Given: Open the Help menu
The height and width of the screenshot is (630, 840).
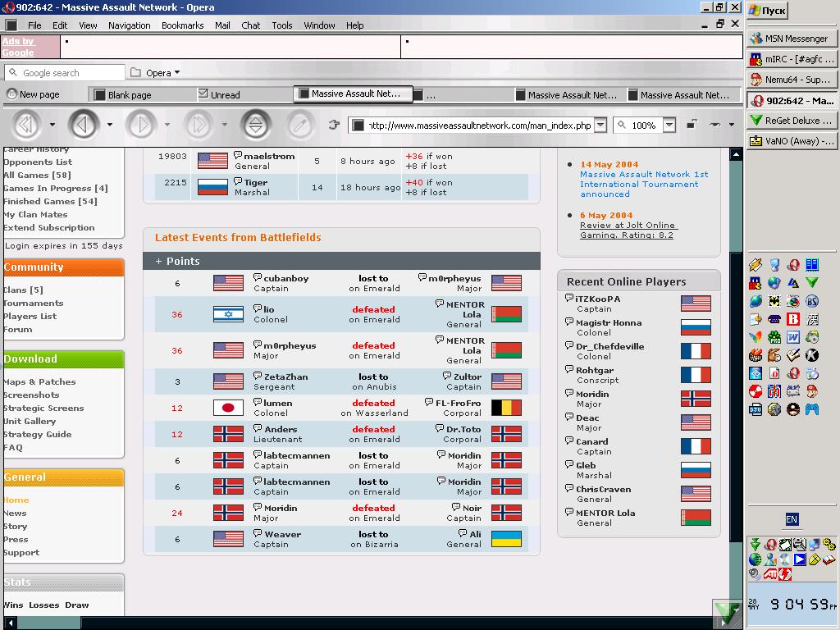Looking at the screenshot, I should coord(354,25).
